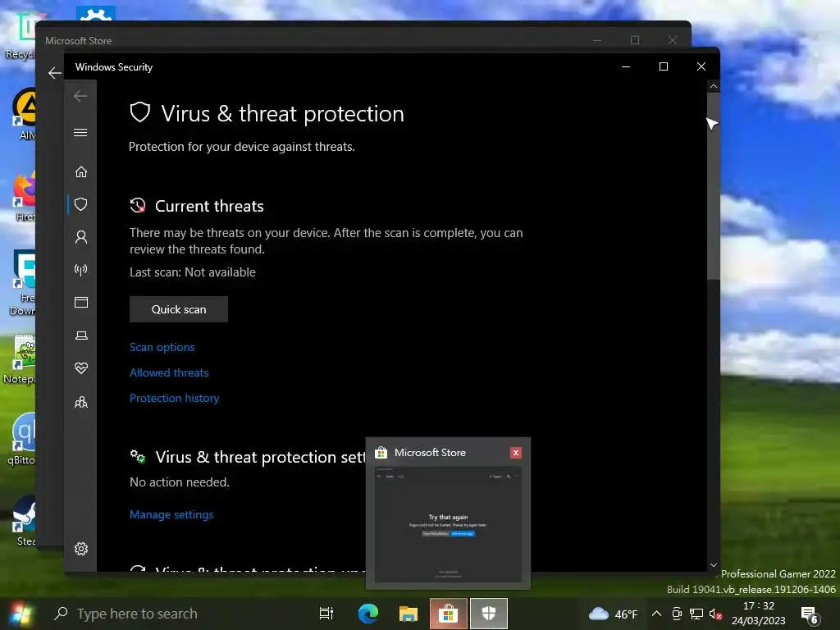Close the Microsoft Store taskbar preview
The height and width of the screenshot is (630, 840).
(x=515, y=453)
